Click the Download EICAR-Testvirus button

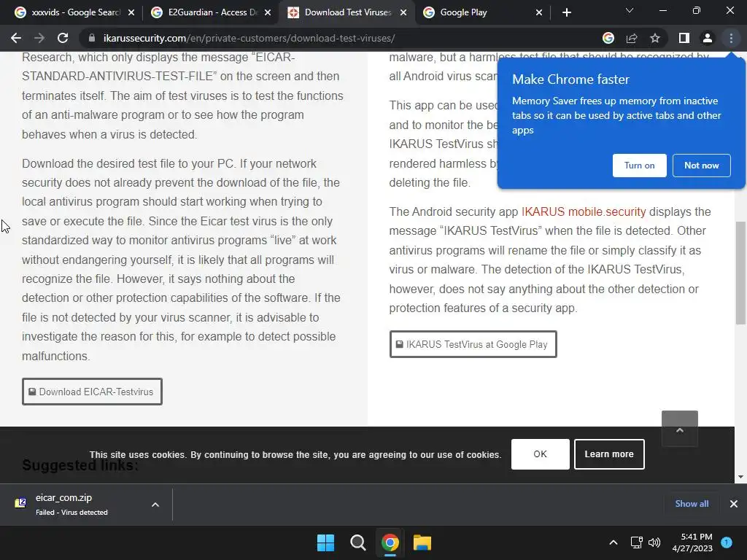[x=92, y=392]
